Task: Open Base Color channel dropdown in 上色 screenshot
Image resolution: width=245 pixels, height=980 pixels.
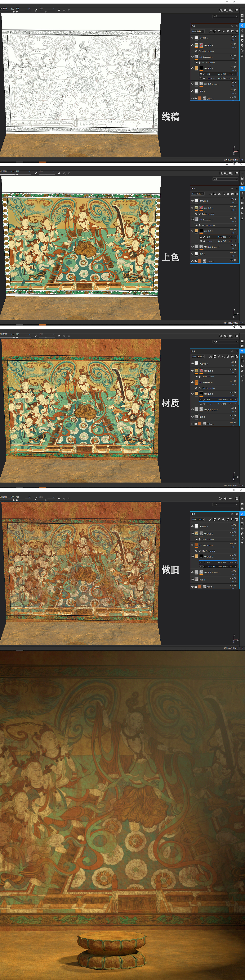Action: coord(198,194)
